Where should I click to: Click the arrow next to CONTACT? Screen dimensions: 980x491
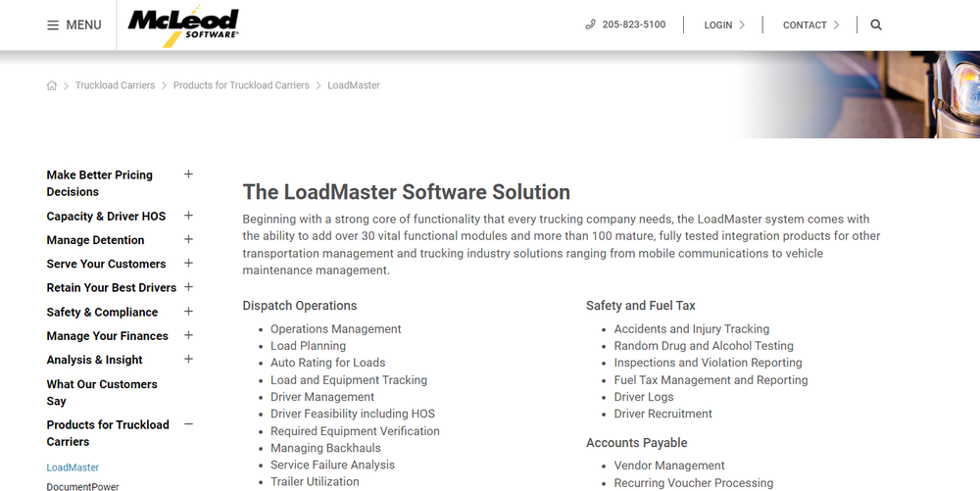(836, 25)
